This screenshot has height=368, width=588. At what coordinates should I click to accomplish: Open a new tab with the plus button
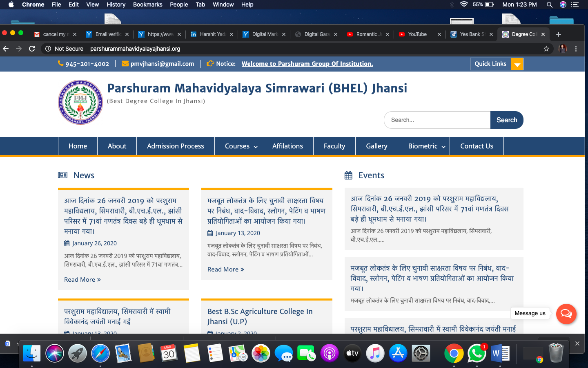[x=559, y=34]
